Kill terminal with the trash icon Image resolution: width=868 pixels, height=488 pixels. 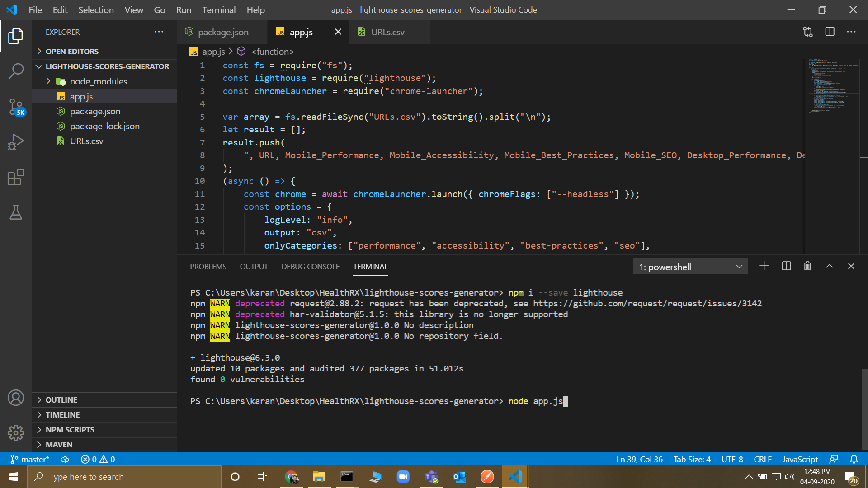tap(807, 266)
